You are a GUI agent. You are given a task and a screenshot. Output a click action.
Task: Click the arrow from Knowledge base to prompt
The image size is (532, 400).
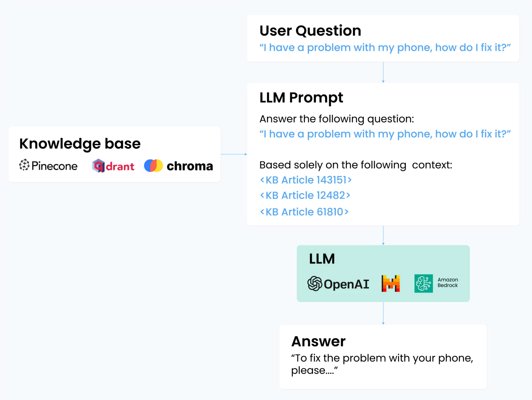pyautogui.click(x=234, y=154)
